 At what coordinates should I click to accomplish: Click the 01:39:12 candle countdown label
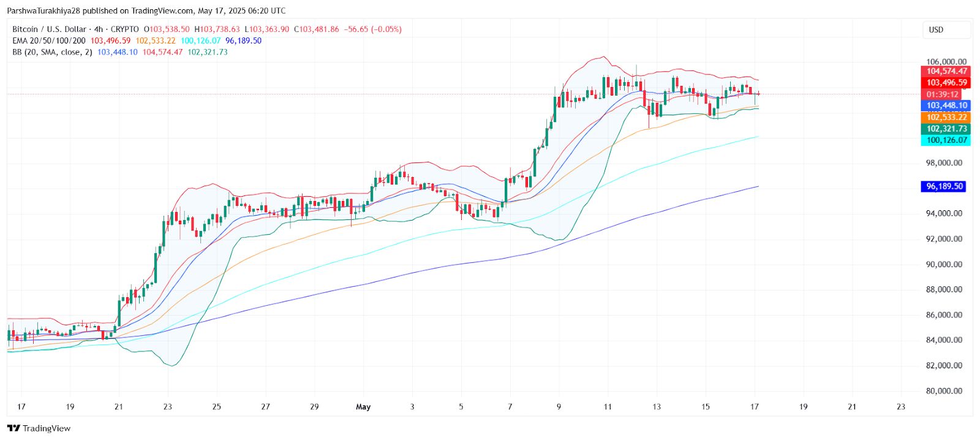(942, 94)
